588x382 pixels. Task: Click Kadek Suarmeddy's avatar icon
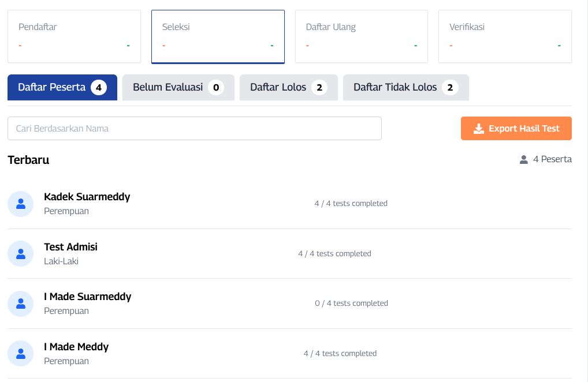pos(21,204)
